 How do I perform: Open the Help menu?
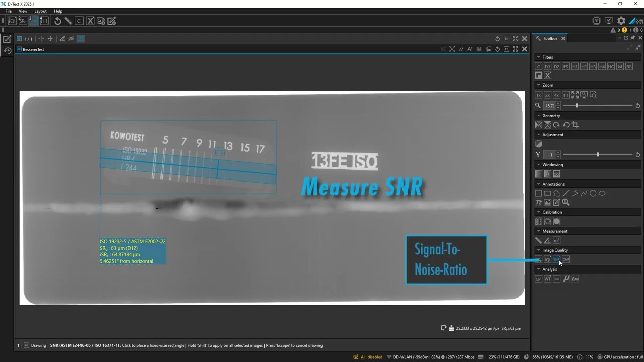(58, 11)
